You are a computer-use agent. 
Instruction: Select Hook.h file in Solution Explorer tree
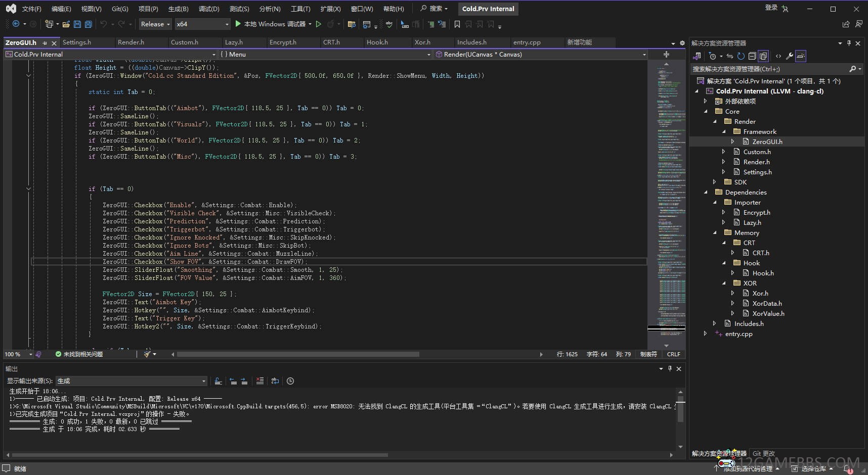(763, 273)
